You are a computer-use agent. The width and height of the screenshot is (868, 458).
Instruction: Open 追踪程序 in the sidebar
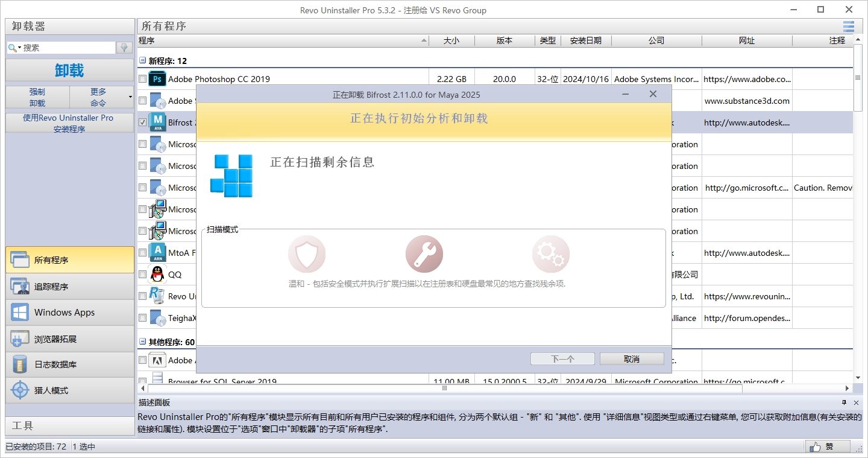69,287
